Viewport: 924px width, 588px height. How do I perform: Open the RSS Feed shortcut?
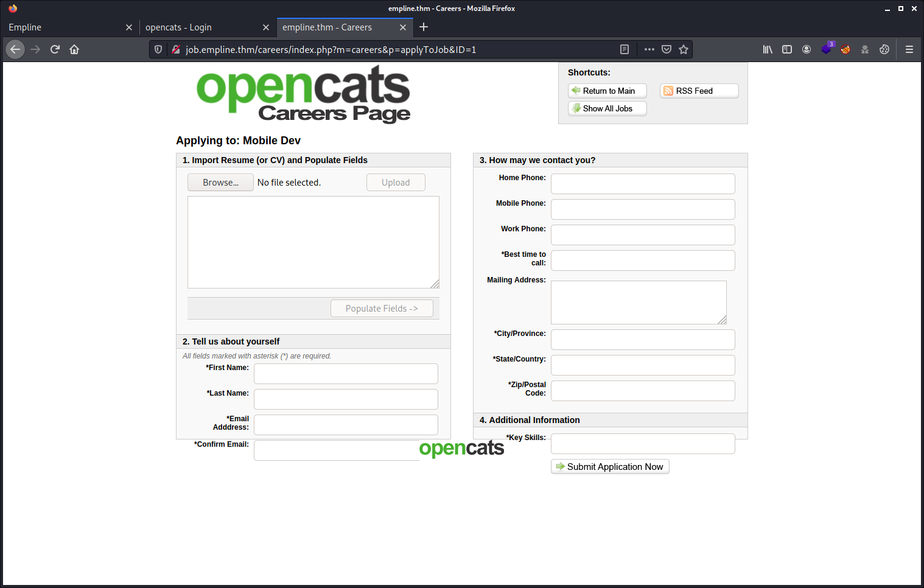point(699,91)
